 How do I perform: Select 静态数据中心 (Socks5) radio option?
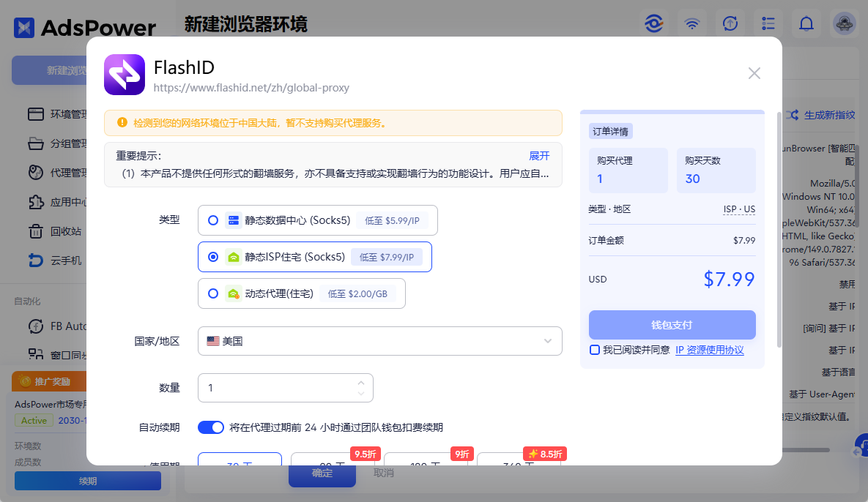[213, 220]
